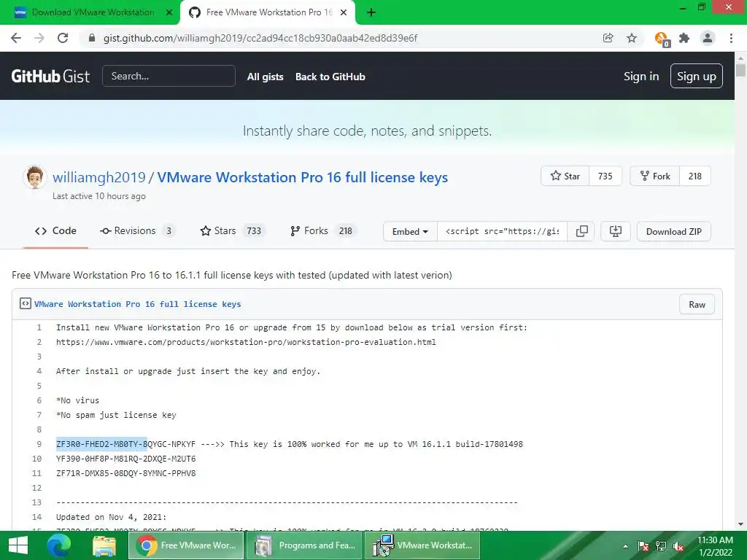The image size is (747, 560).
Task: Expand the Embed dropdown
Action: [410, 231]
